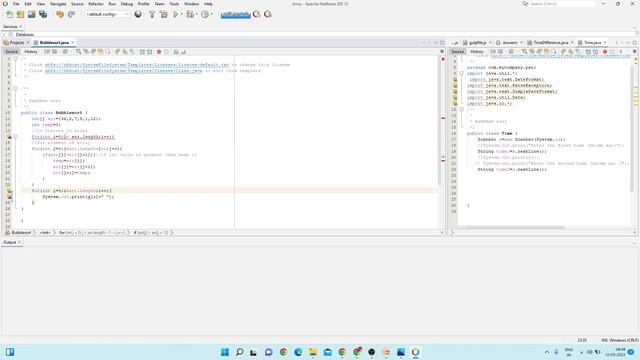Collapse the imports fold in Time.java
Image resolution: width=640 pixels, height=360 pixels.
coord(461,73)
